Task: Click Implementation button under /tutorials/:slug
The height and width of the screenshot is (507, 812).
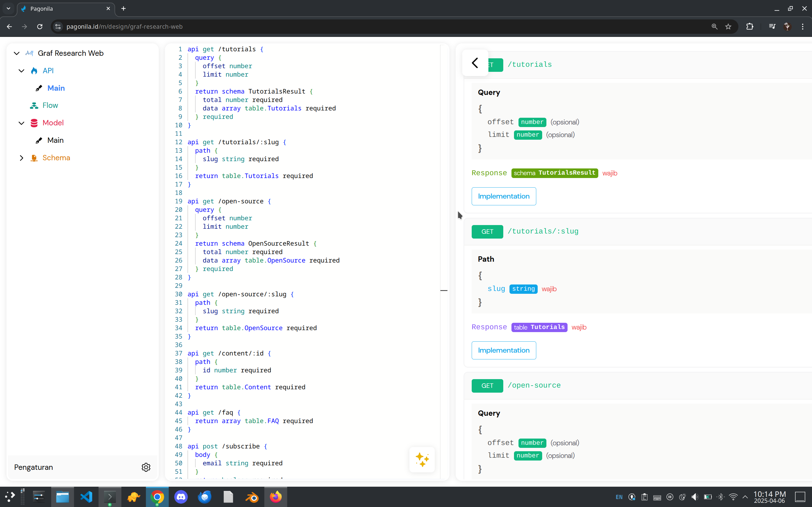Action: [503, 350]
